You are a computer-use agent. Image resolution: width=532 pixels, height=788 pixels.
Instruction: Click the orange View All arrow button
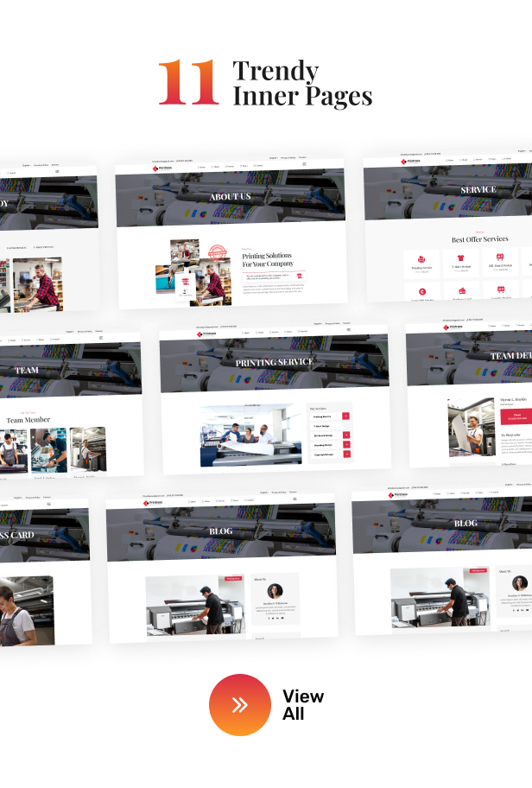(239, 705)
